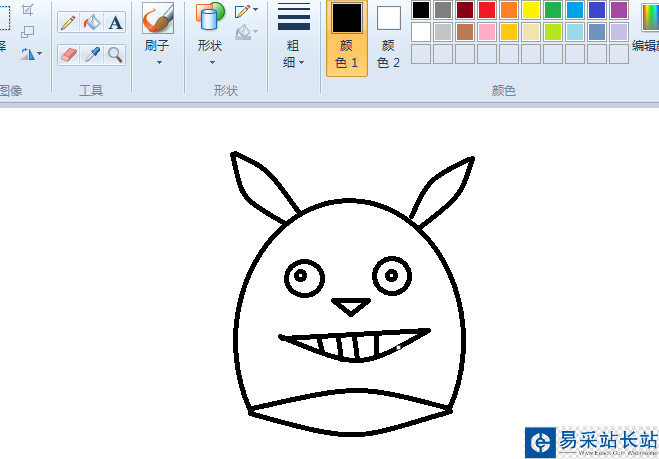The height and width of the screenshot is (459, 659).
Task: Pick the green color swatch
Action: click(553, 10)
